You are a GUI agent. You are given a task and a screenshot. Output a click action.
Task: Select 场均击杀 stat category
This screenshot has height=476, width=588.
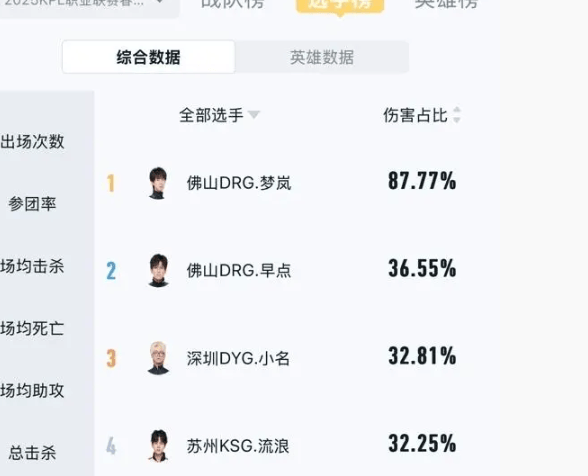pos(32,266)
